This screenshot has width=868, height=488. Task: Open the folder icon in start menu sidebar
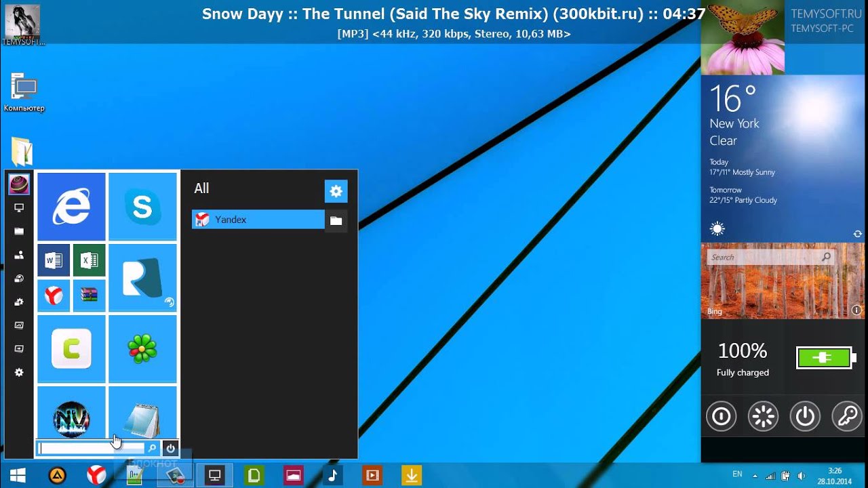[x=19, y=232]
